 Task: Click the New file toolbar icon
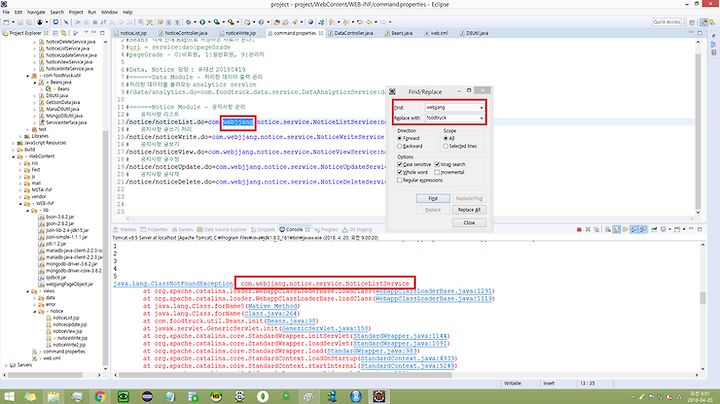[6, 22]
